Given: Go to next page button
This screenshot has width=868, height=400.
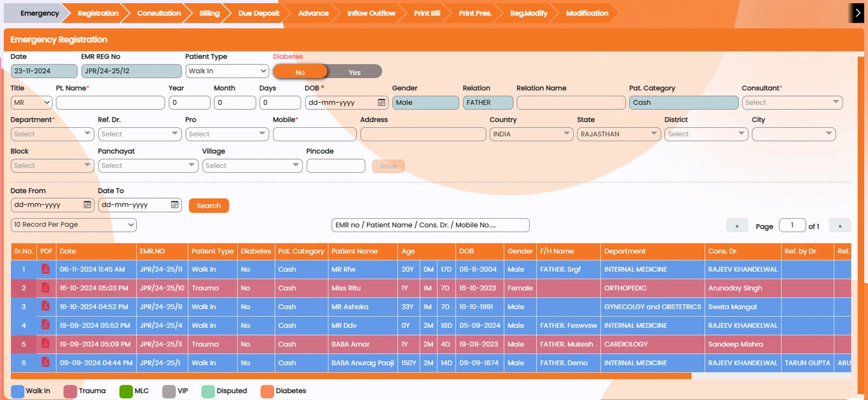Looking at the screenshot, I should [x=840, y=226].
